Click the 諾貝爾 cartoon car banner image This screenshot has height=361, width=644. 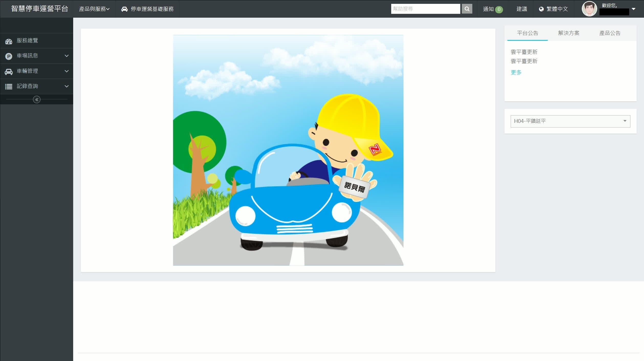tap(288, 150)
